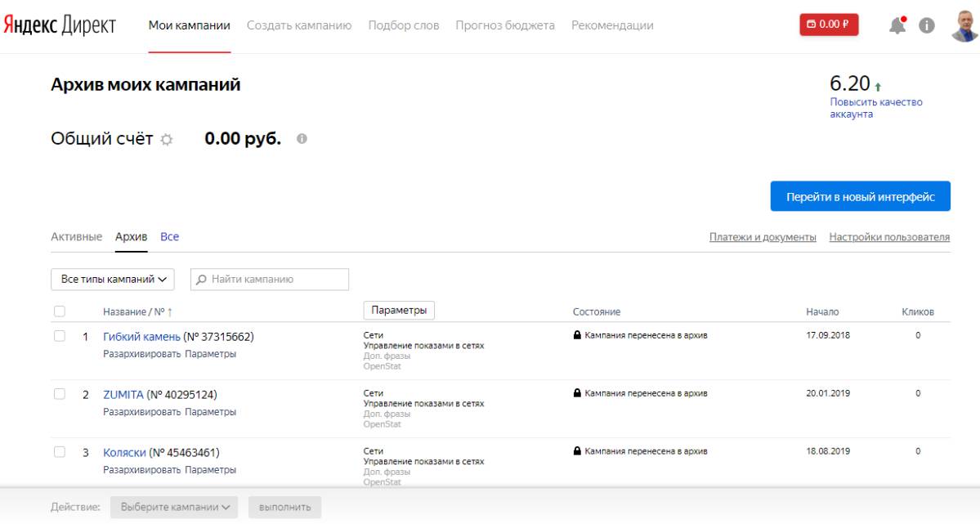Open Общий счёт settings gear icon
Viewport: 980px width, 524px height.
pos(166,139)
